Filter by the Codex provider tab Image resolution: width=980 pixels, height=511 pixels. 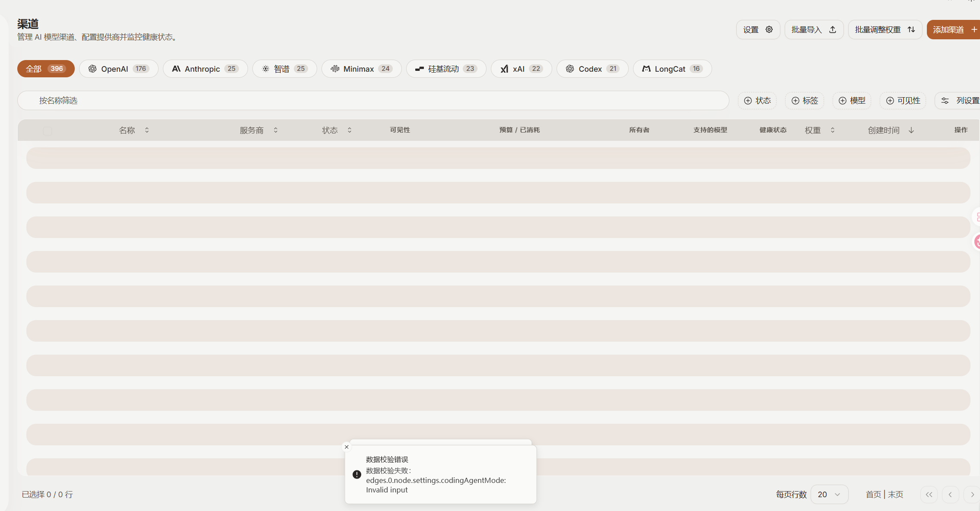click(x=592, y=69)
